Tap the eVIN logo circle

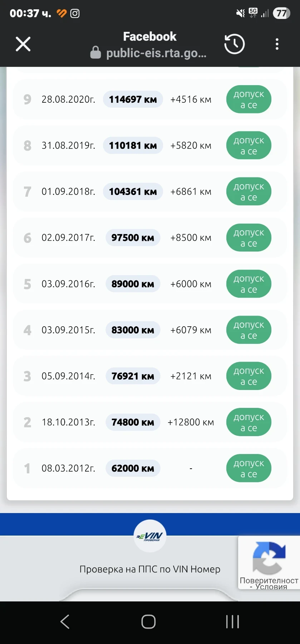click(150, 536)
